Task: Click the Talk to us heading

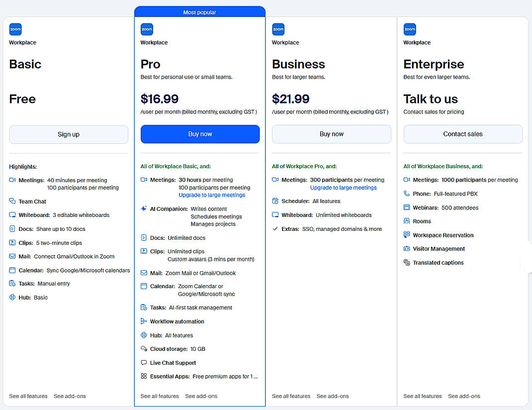Action: pos(431,99)
